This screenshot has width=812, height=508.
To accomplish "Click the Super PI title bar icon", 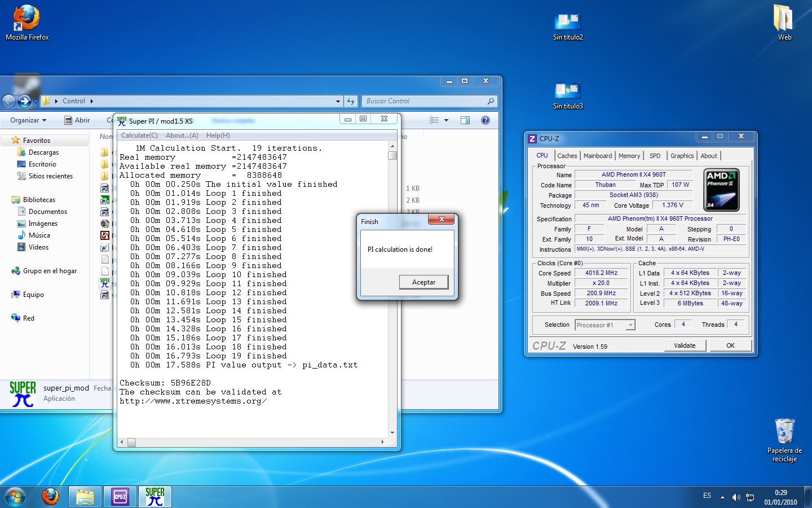I will coord(122,121).
